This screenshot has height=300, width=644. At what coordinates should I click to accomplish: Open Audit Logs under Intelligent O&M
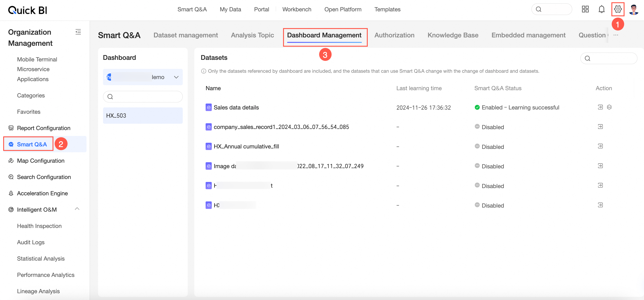pos(31,242)
